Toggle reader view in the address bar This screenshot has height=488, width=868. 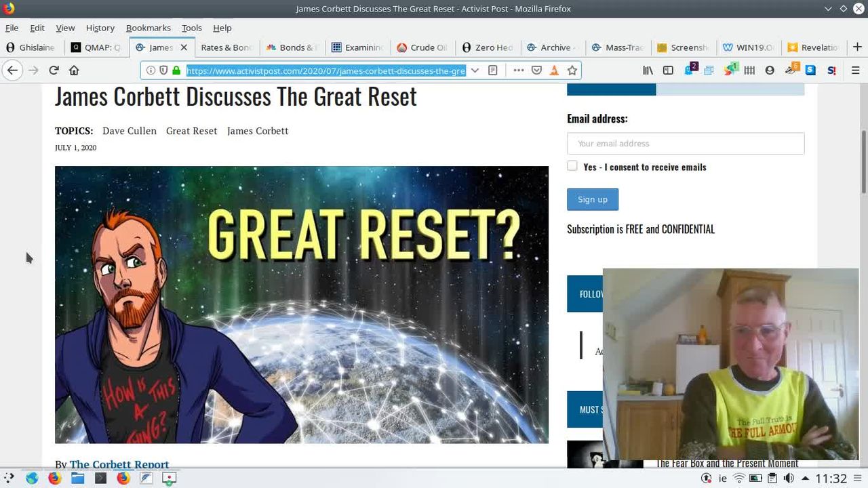click(493, 70)
